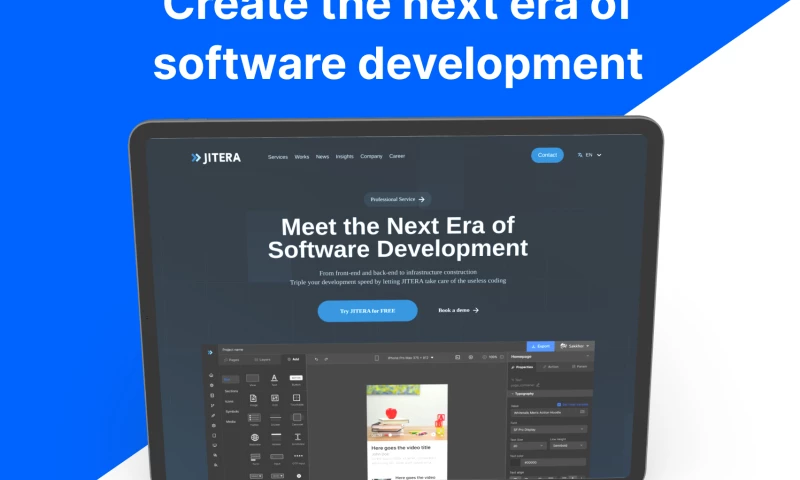Click the hex text color input field

(554, 462)
